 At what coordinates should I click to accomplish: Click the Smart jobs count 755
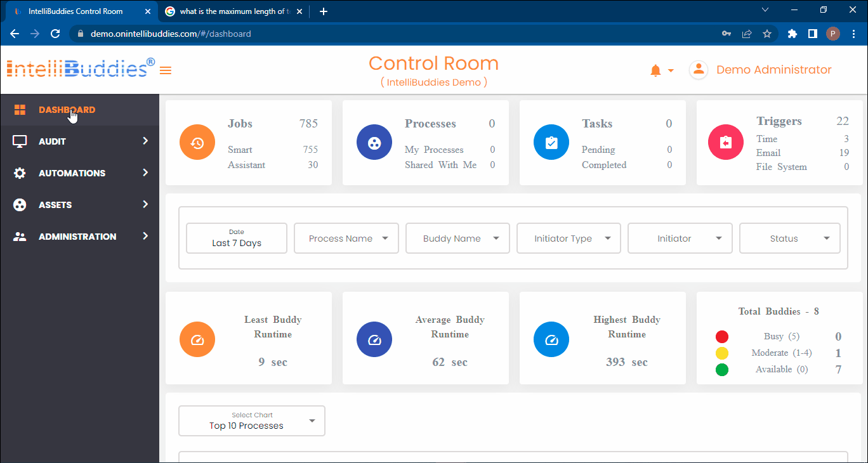coord(310,150)
